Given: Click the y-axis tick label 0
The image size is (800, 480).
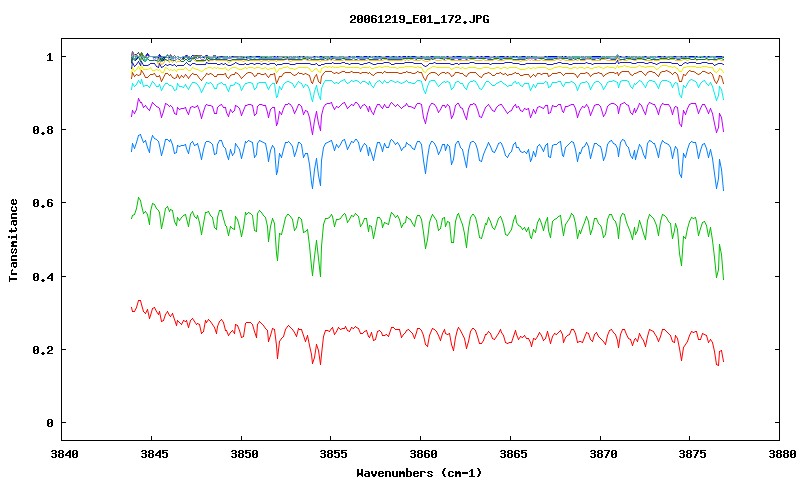Looking at the screenshot, I should click(x=49, y=423).
